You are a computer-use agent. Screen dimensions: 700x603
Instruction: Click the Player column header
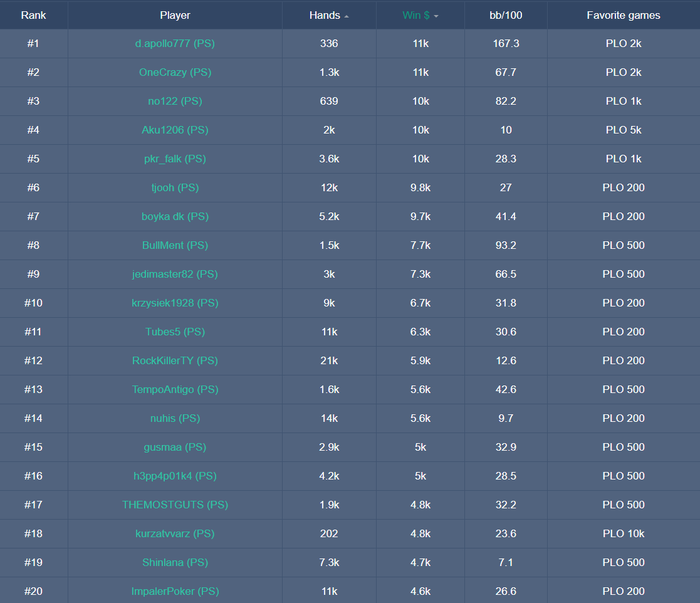(175, 15)
